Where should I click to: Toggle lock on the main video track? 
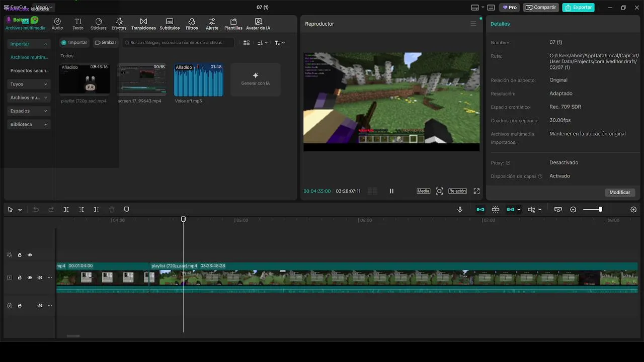point(20,278)
